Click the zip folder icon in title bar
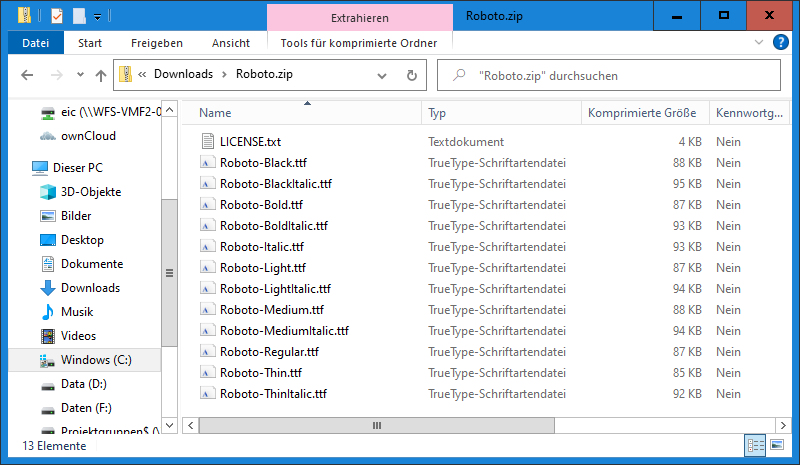 pos(24,15)
